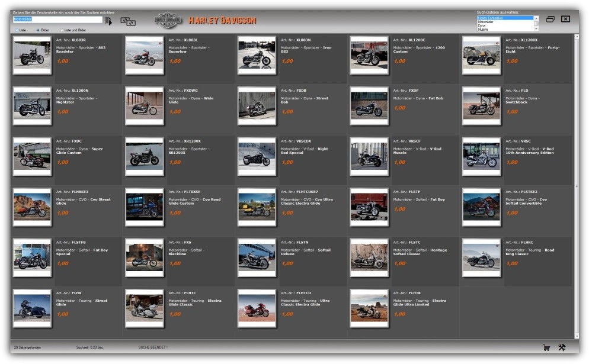Open the tools settings icon
The image size is (589, 364).
tap(562, 347)
